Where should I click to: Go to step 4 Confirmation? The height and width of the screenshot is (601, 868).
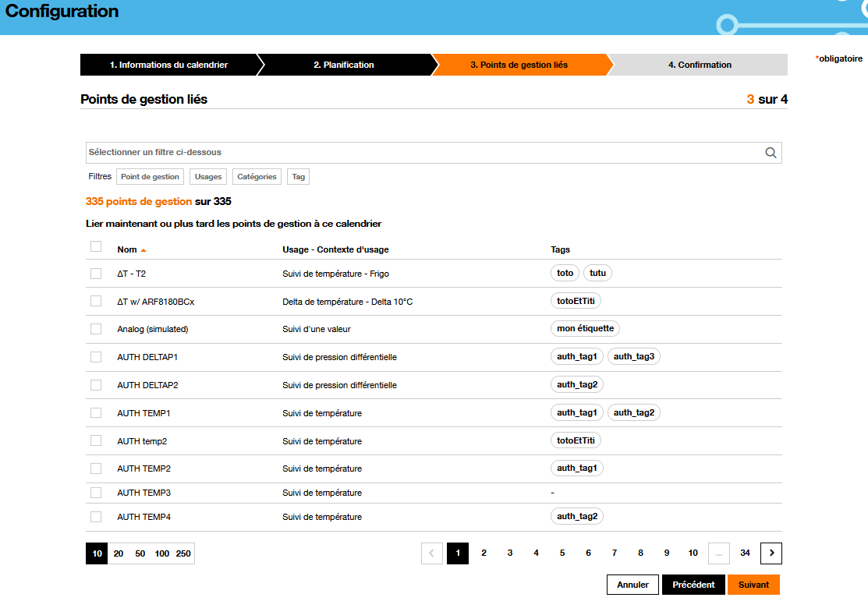coord(698,65)
